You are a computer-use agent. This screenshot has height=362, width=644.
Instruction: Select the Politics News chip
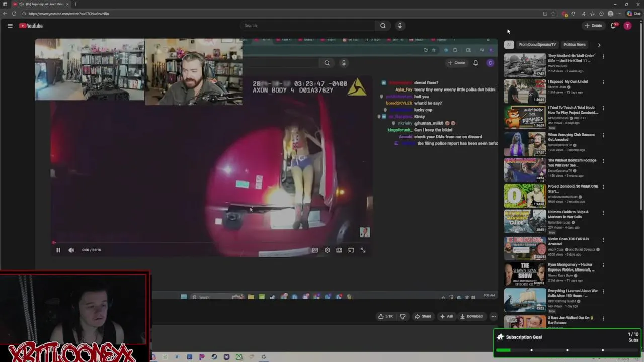(x=574, y=45)
